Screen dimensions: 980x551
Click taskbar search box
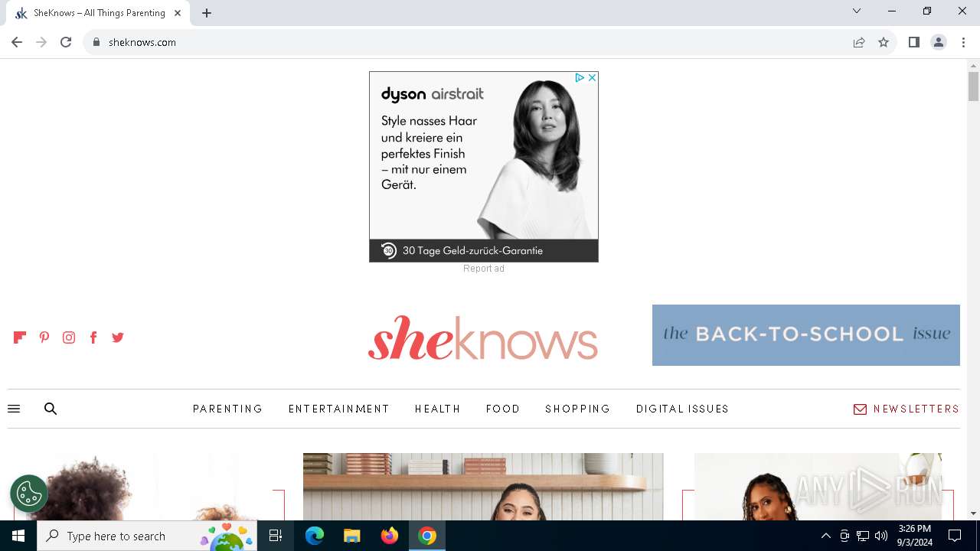147,536
